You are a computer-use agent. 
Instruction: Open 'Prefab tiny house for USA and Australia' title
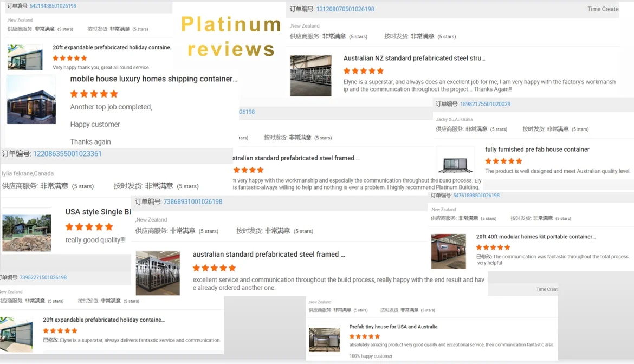tap(393, 327)
